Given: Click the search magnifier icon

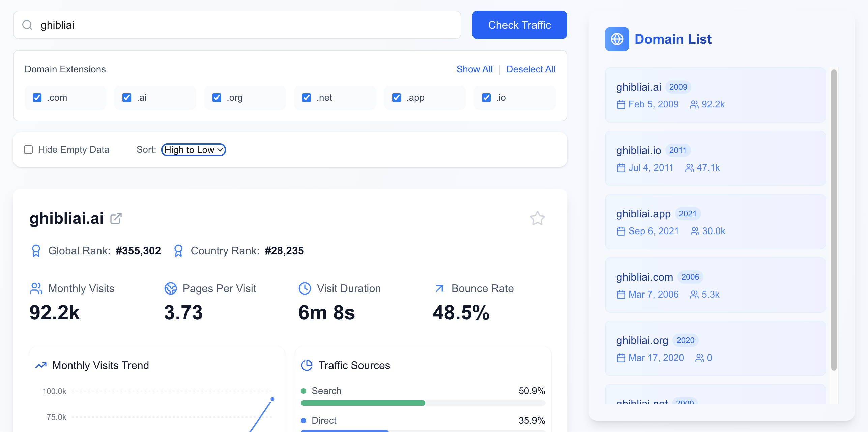Looking at the screenshot, I should (27, 25).
